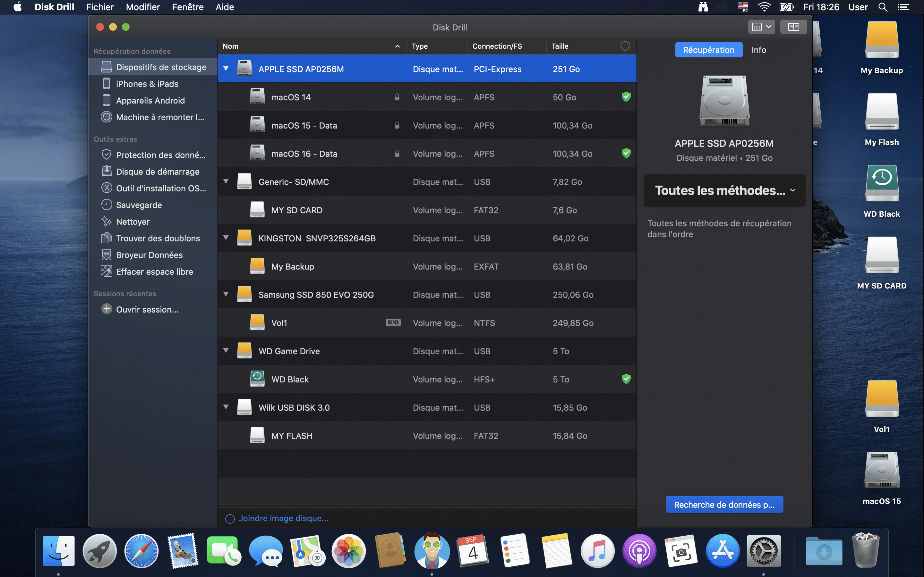Open the Fenêtre menu

187,7
